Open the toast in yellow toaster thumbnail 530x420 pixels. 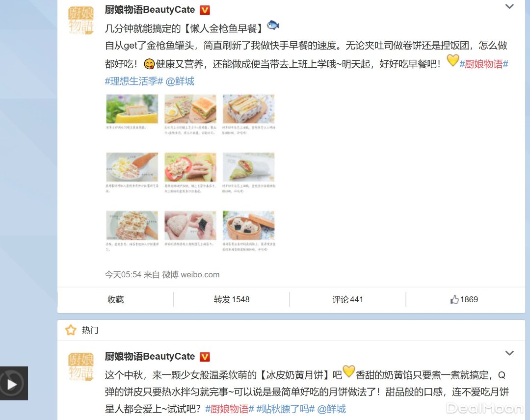(132, 109)
